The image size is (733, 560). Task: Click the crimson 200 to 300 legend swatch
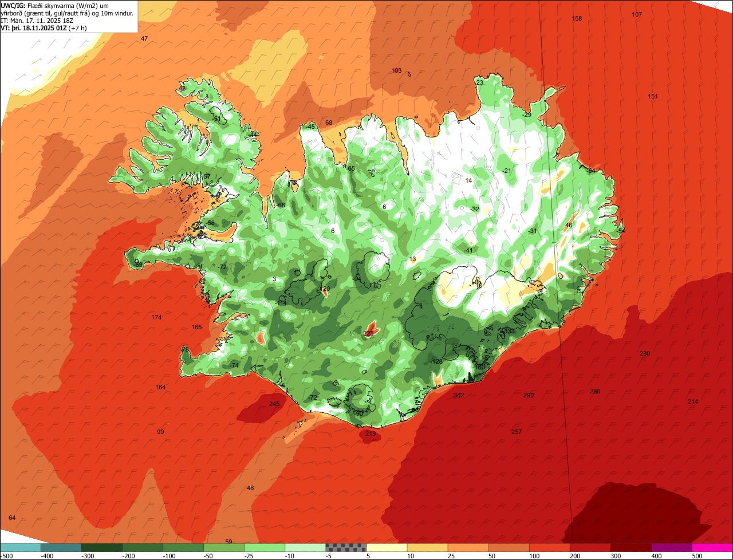pyautogui.click(x=590, y=547)
